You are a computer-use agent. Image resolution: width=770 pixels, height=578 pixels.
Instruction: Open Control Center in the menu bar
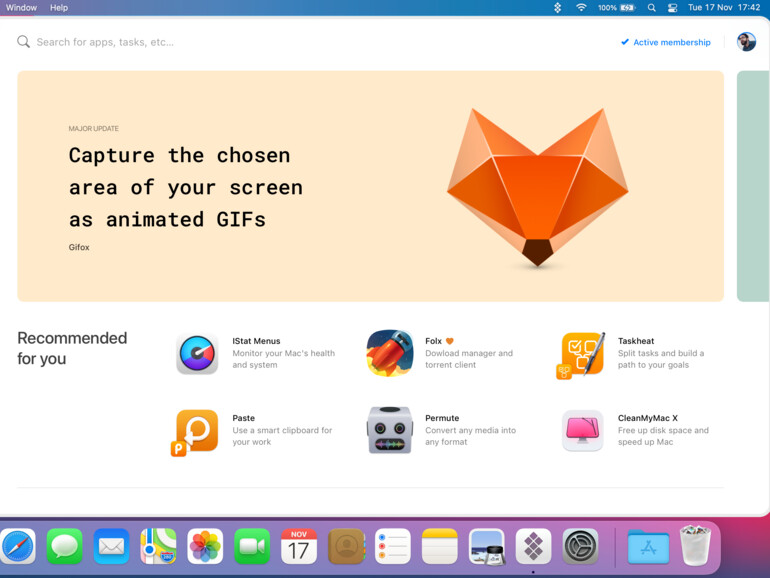672,7
